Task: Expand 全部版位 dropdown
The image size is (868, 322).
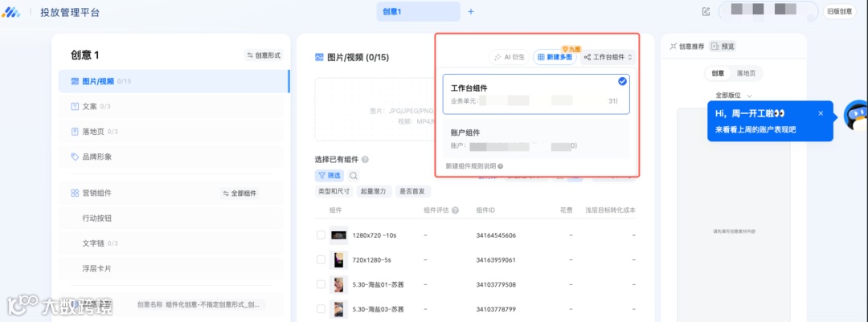Action: point(734,96)
